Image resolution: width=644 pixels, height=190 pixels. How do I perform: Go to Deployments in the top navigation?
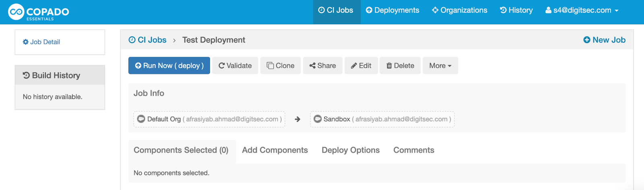[x=392, y=10]
